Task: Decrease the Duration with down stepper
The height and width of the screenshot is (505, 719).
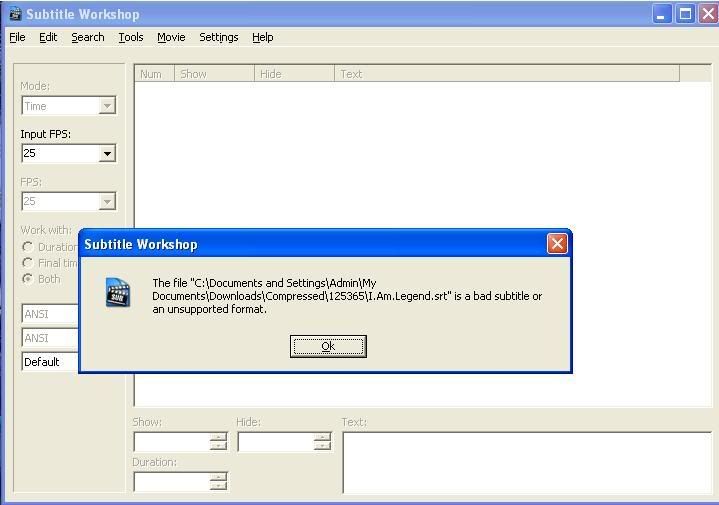Action: [219, 486]
